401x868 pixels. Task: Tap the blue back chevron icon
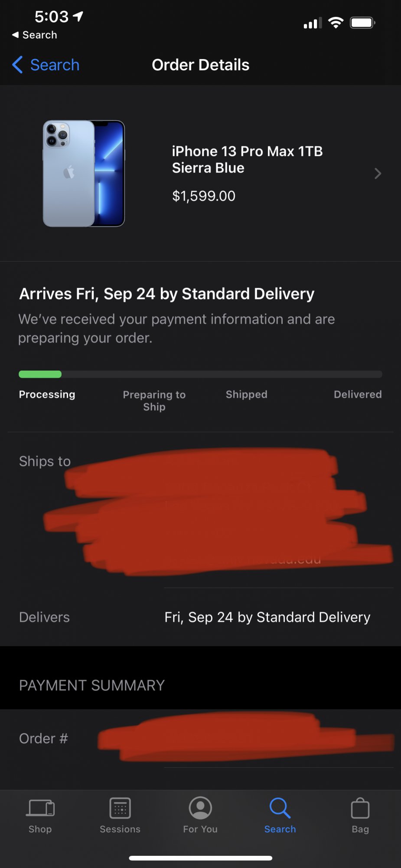pos(17,65)
